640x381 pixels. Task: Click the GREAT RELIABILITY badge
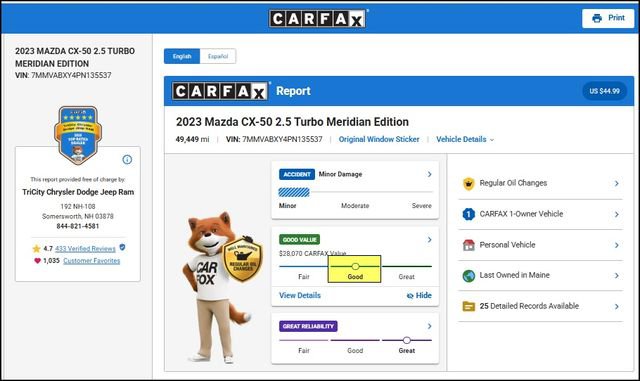308,326
